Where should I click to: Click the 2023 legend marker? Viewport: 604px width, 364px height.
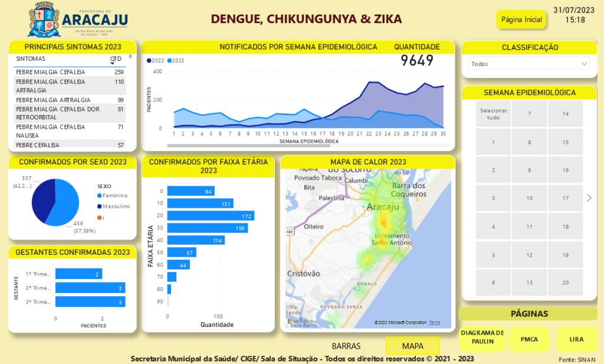[x=170, y=61]
